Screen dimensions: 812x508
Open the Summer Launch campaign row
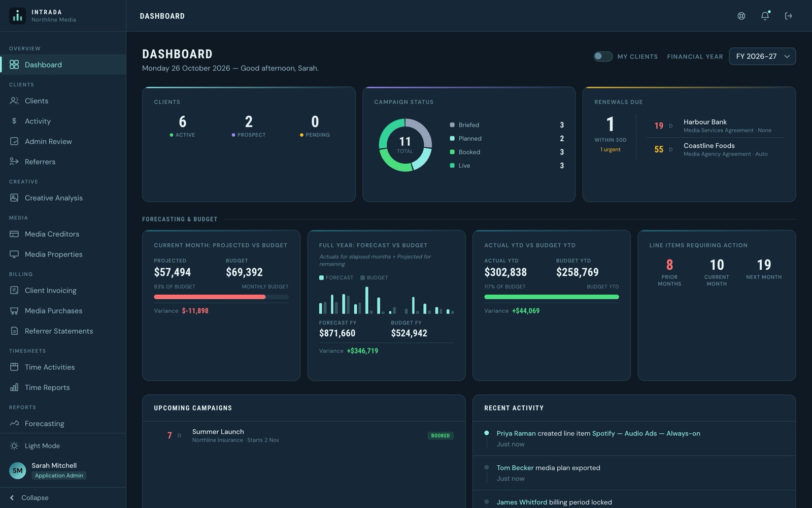coord(303,435)
